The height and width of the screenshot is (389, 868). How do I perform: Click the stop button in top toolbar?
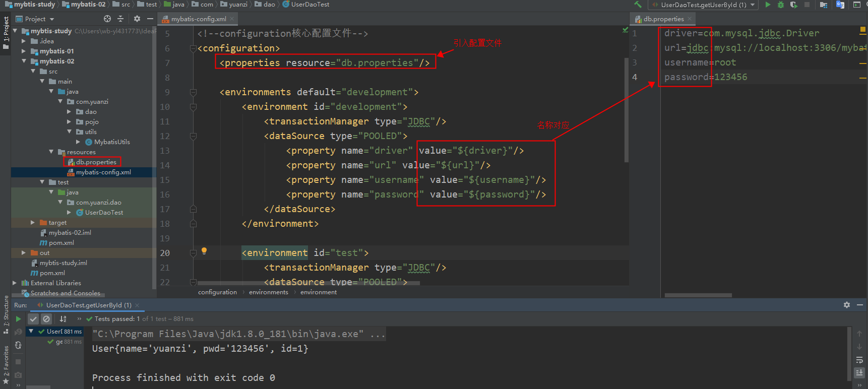807,5
